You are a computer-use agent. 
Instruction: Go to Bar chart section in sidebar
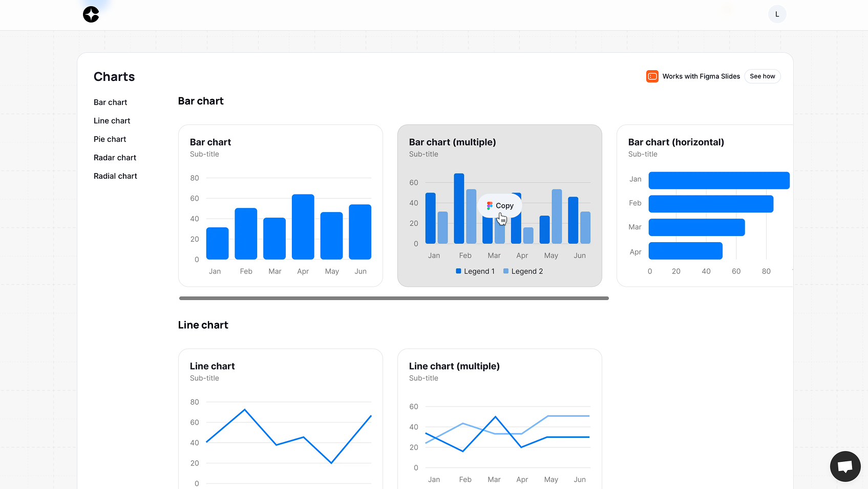point(111,102)
